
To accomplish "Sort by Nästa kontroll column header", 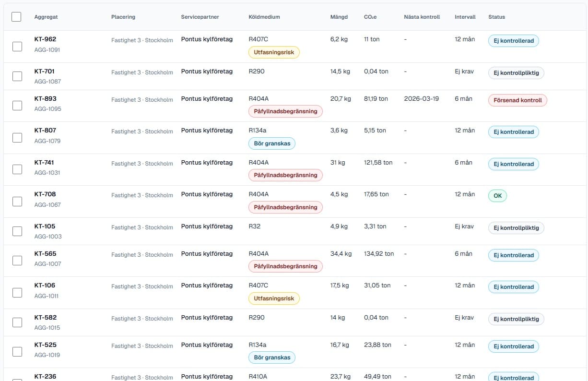I will point(422,17).
